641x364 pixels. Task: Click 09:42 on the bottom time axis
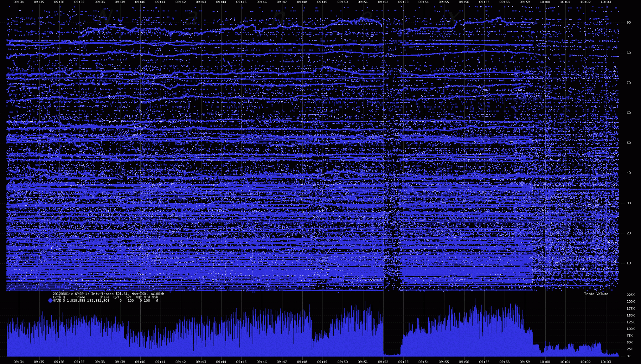[x=181, y=362]
